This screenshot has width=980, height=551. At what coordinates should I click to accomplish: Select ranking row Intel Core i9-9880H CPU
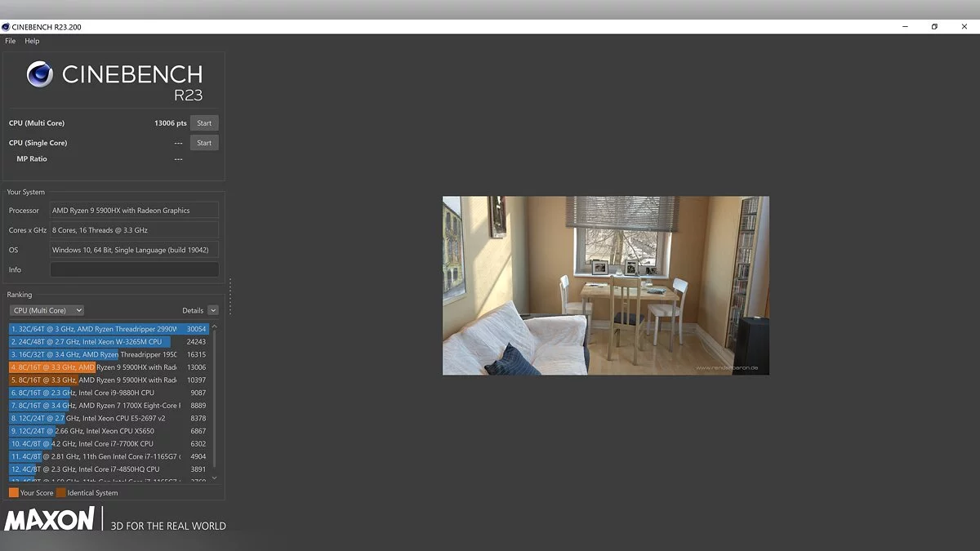click(x=109, y=393)
